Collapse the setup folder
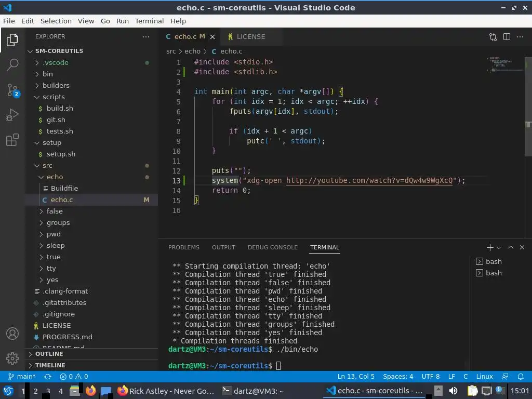Screen dimensions: 532x399 [91, 143]
